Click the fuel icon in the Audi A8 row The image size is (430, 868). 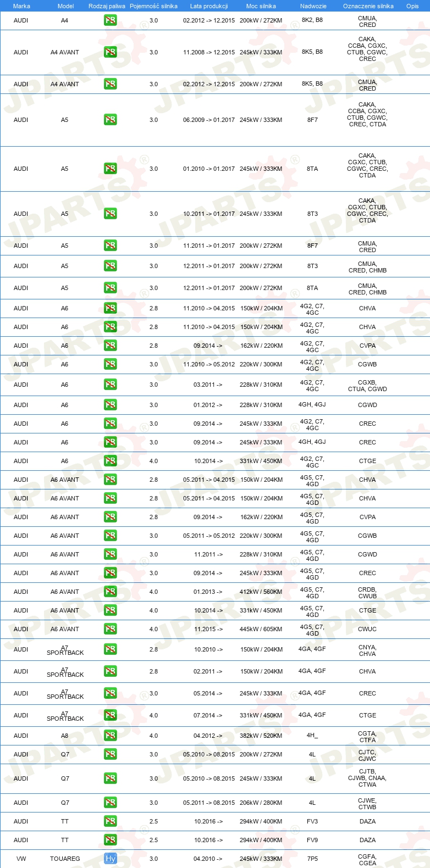(x=111, y=736)
